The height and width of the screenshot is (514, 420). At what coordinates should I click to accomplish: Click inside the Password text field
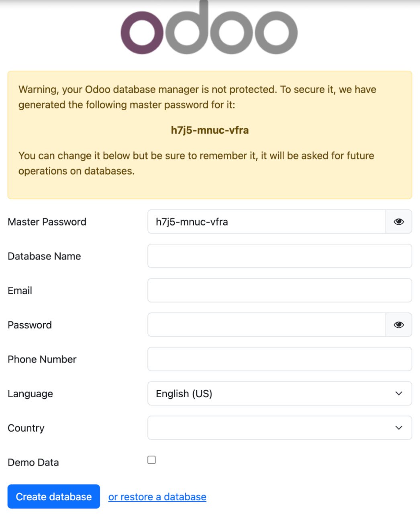coord(267,325)
